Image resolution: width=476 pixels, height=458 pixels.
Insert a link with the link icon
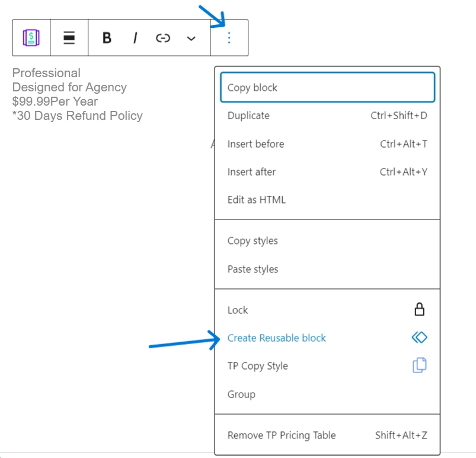[x=163, y=38]
